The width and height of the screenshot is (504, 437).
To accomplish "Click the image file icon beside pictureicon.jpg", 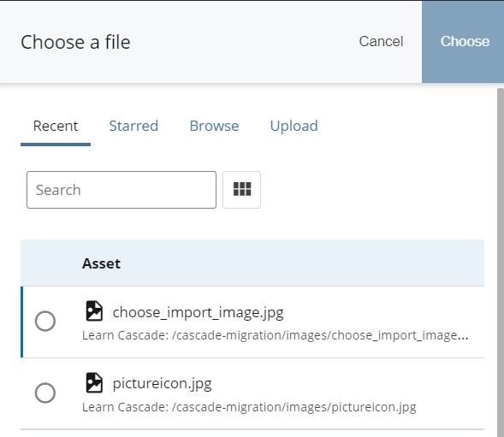I will pyautogui.click(x=94, y=383).
